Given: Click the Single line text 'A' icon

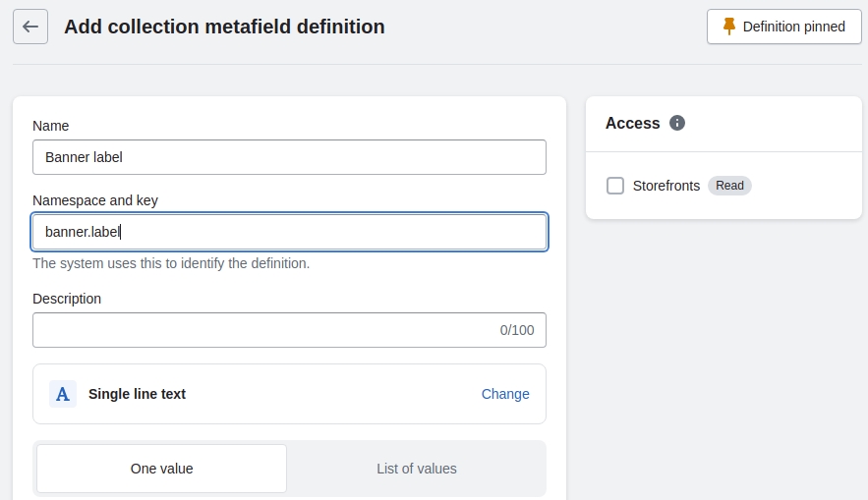Looking at the screenshot, I should tap(63, 394).
